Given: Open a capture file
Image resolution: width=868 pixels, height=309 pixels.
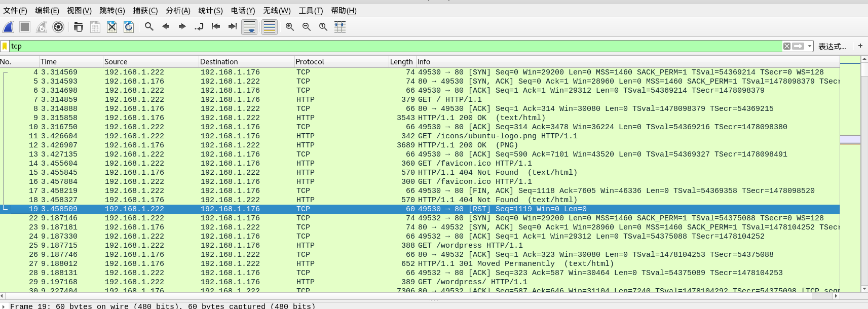Looking at the screenshot, I should coord(79,27).
